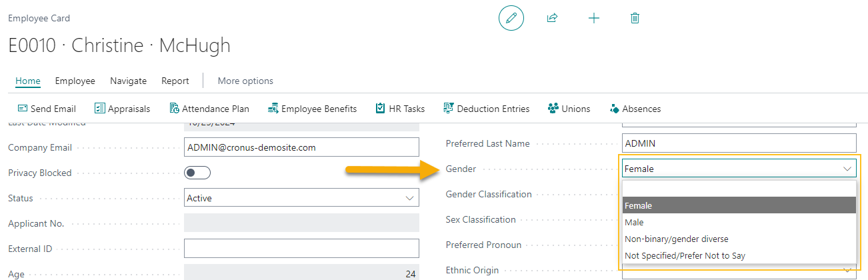
Task: Open the Navigate menu
Action: point(128,81)
